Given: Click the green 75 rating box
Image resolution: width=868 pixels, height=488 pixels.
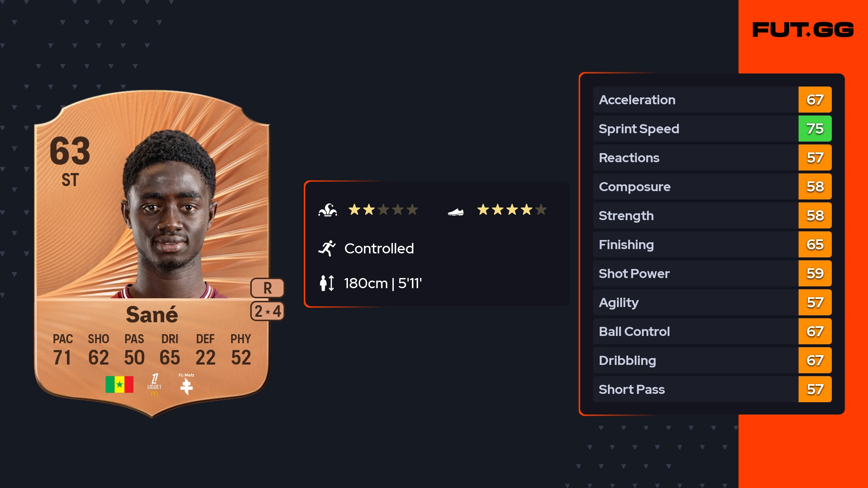Looking at the screenshot, I should (815, 129).
